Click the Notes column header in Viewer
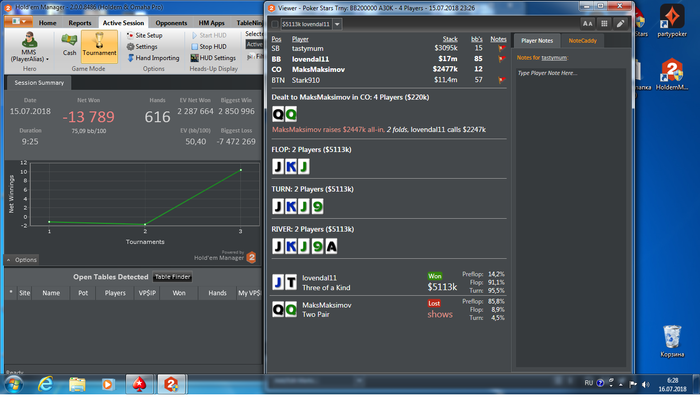The image size is (700, 419). pyautogui.click(x=498, y=39)
